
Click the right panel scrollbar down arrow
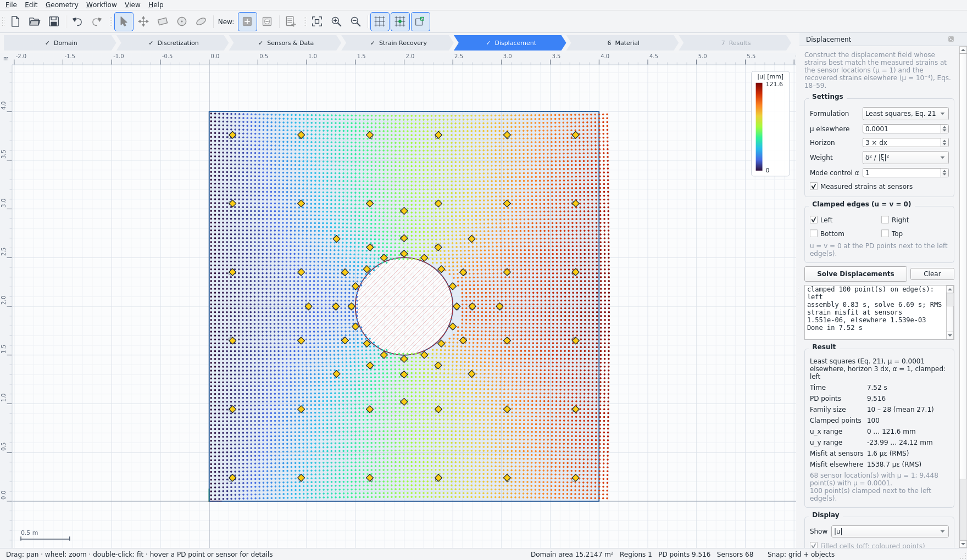click(963, 544)
